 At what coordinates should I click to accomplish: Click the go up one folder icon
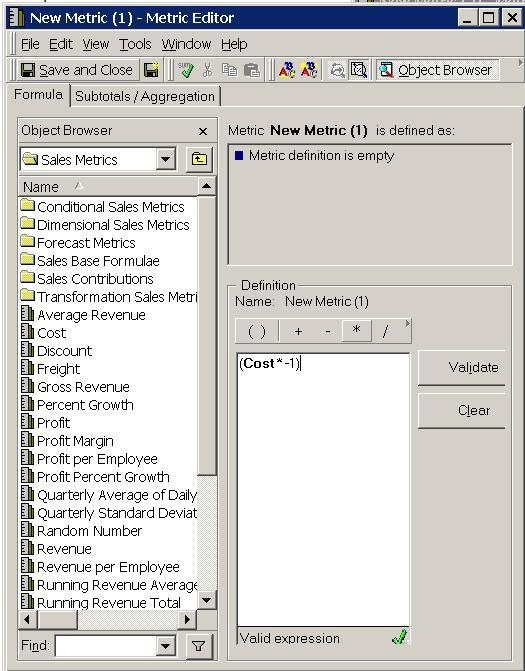point(199,160)
